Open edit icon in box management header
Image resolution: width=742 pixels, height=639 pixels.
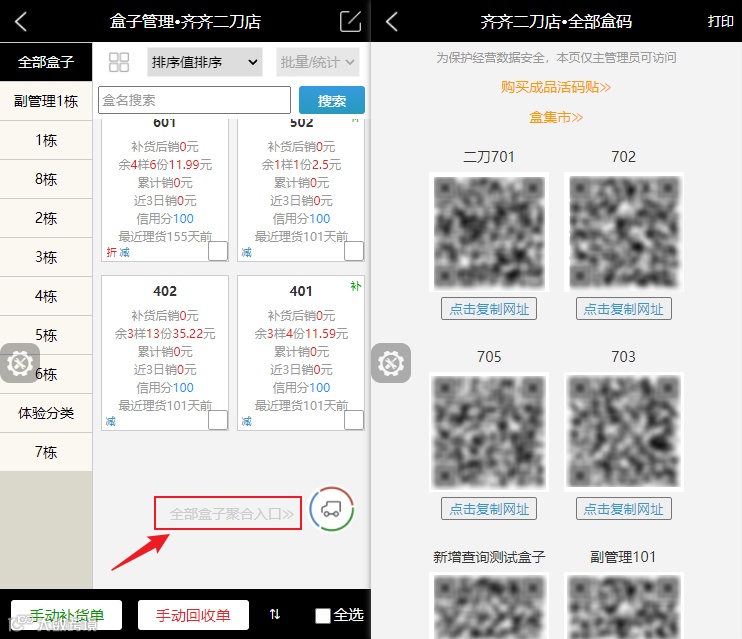(x=350, y=21)
